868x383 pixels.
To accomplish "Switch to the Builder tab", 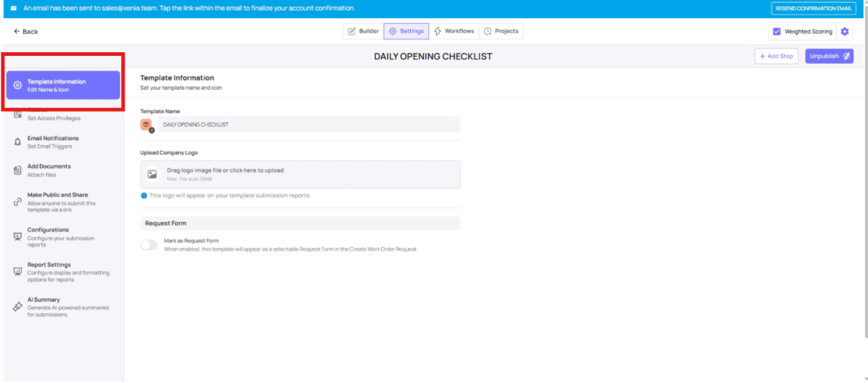I will [x=363, y=31].
